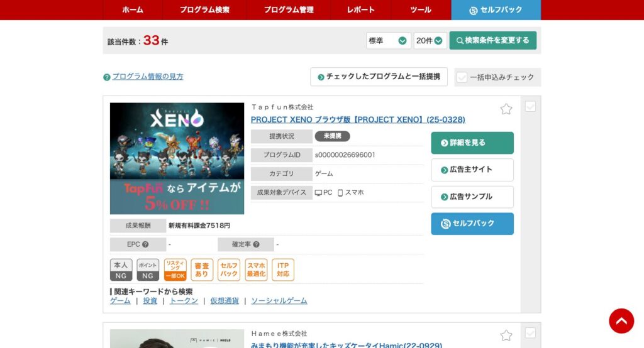The image size is (644, 348).
Task: Open the ホーム menu tab
Action: tap(133, 10)
